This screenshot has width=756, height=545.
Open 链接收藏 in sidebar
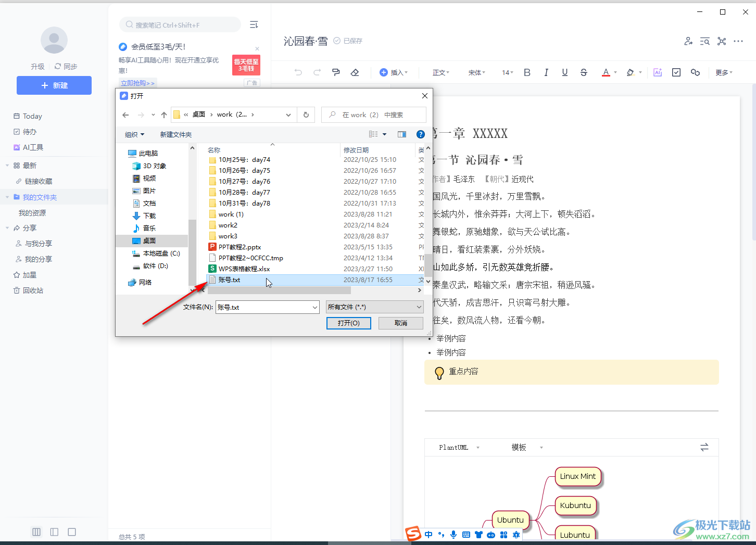[x=39, y=181]
